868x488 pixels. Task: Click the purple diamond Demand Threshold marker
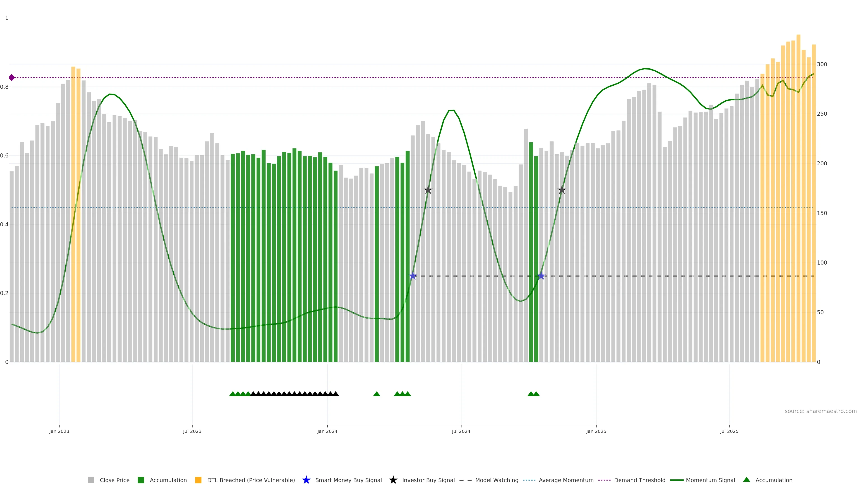click(x=12, y=78)
